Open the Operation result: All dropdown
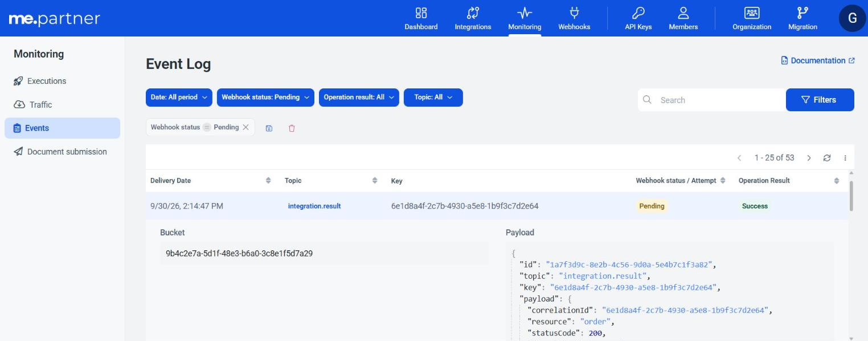The width and height of the screenshot is (868, 341). [x=359, y=98]
